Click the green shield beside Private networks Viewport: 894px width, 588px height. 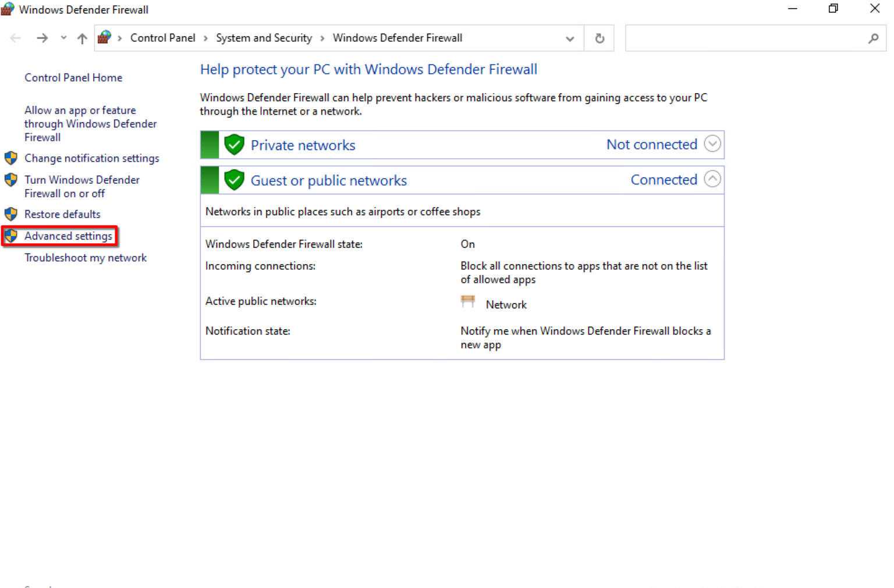coord(234,145)
